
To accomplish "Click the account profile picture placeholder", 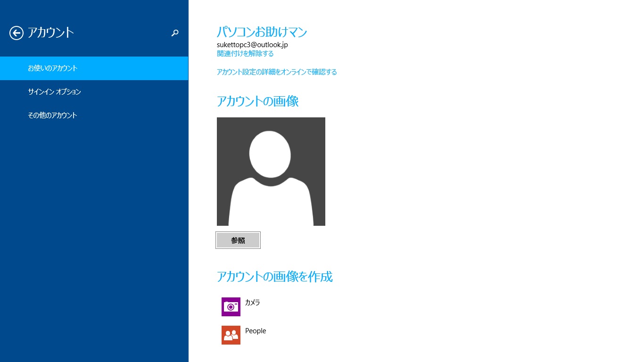I will pyautogui.click(x=271, y=172).
